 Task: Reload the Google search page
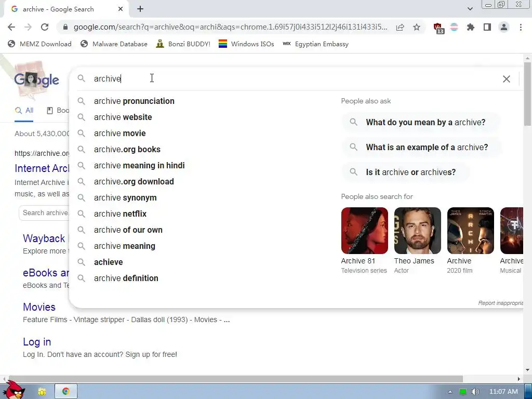click(45, 27)
